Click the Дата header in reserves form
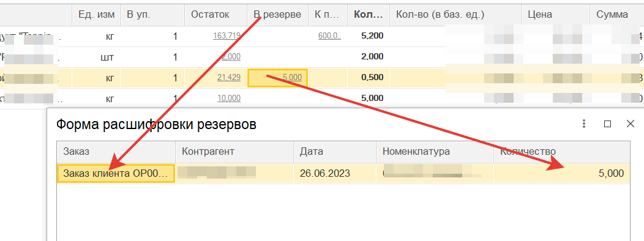 (335, 152)
